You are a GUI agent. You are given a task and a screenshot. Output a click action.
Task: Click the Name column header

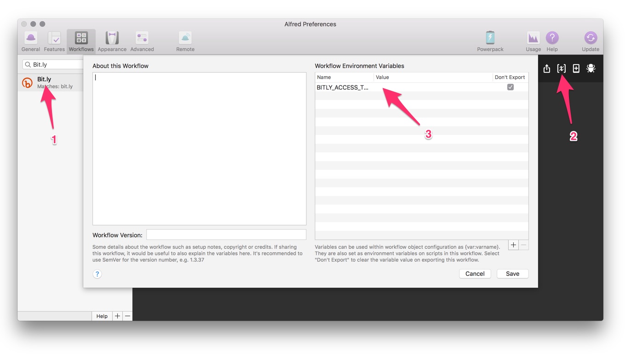click(344, 77)
